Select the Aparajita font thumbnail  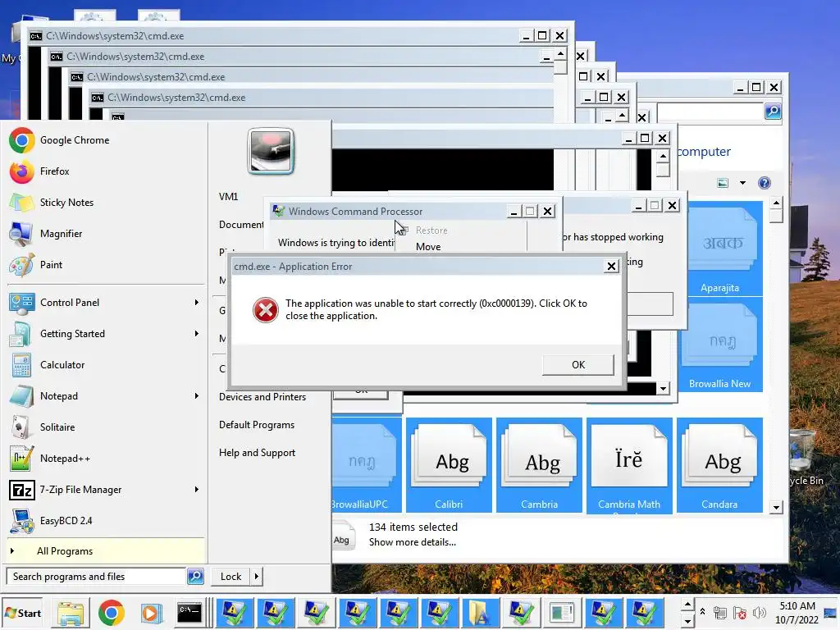tap(720, 249)
